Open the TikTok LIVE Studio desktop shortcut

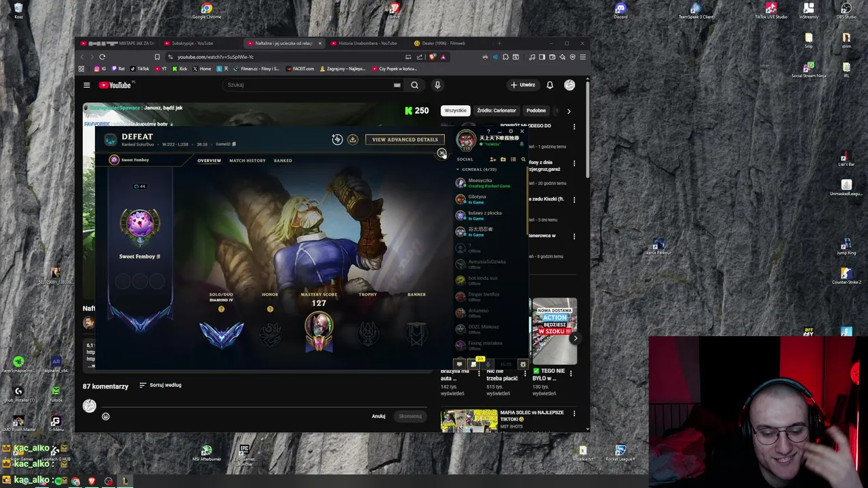click(x=771, y=12)
